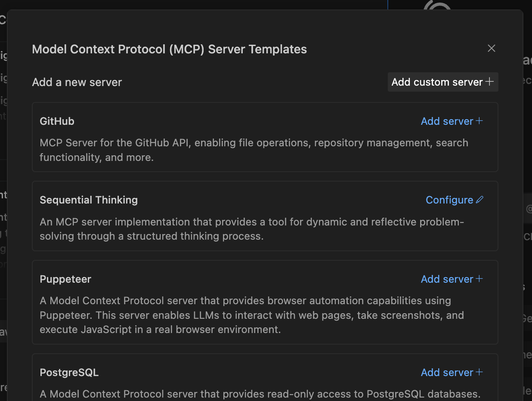Image resolution: width=532 pixels, height=401 pixels.
Task: Click the plus icon beside GitHub's Add server
Action: point(479,121)
